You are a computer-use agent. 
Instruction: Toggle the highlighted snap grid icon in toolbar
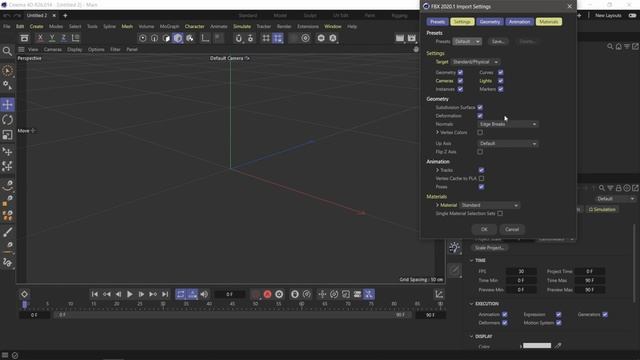click(x=278, y=38)
